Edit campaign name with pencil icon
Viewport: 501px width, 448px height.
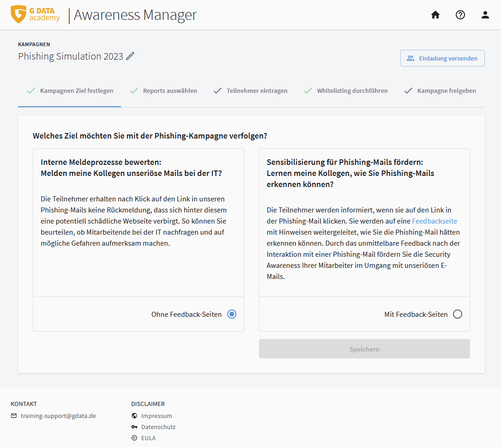(x=131, y=56)
